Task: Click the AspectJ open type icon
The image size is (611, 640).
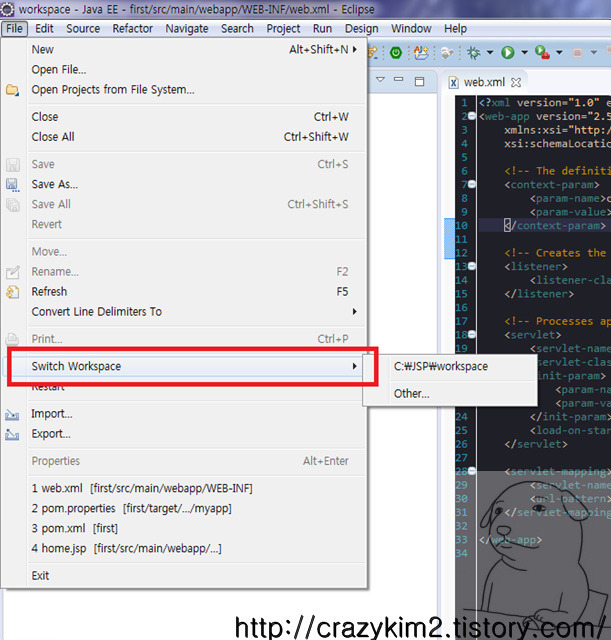Action: (x=421, y=53)
